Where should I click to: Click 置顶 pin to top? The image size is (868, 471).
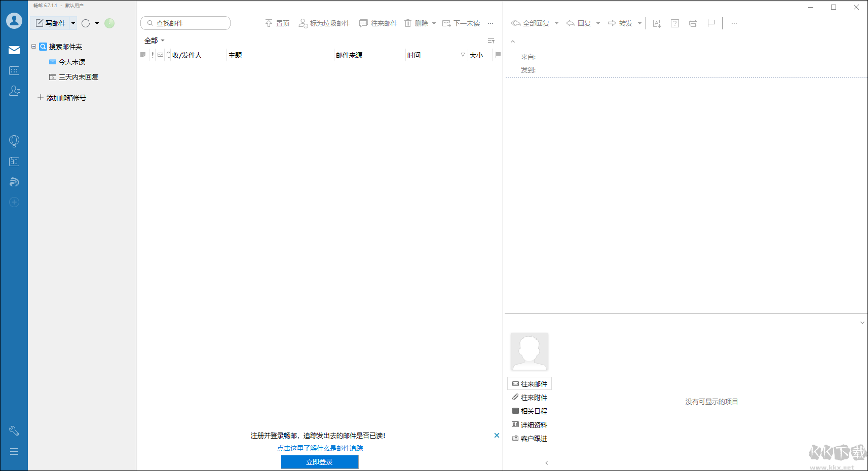point(277,23)
